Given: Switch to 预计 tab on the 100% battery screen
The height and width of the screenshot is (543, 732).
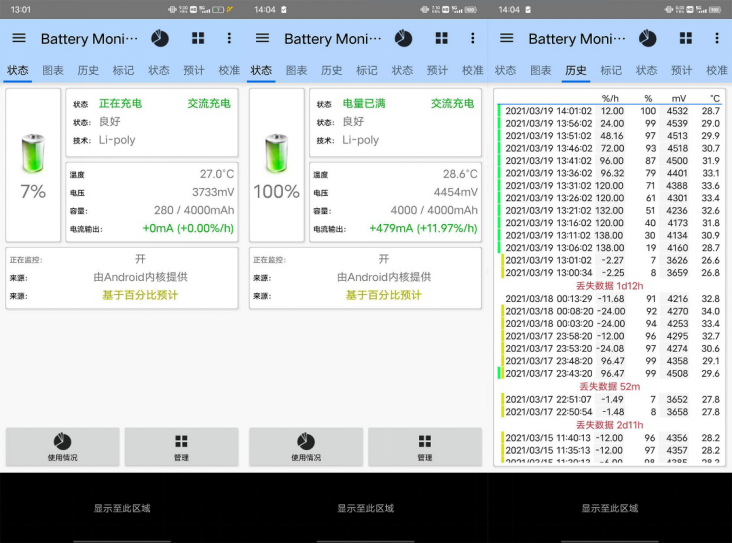Looking at the screenshot, I should (437, 71).
